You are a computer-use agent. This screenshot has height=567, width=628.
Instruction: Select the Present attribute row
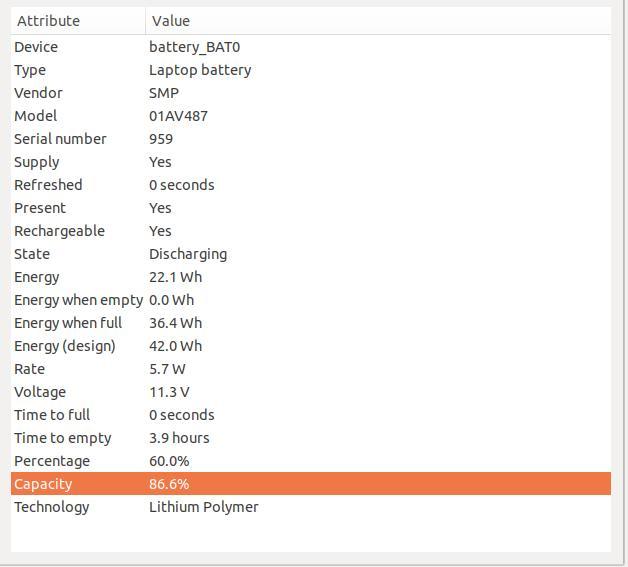pyautogui.click(x=311, y=208)
